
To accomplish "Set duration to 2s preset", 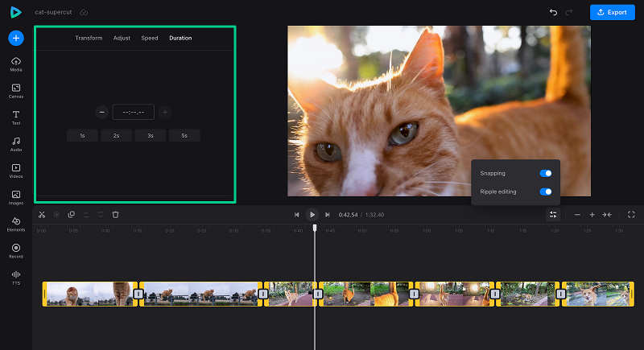I will click(x=116, y=136).
